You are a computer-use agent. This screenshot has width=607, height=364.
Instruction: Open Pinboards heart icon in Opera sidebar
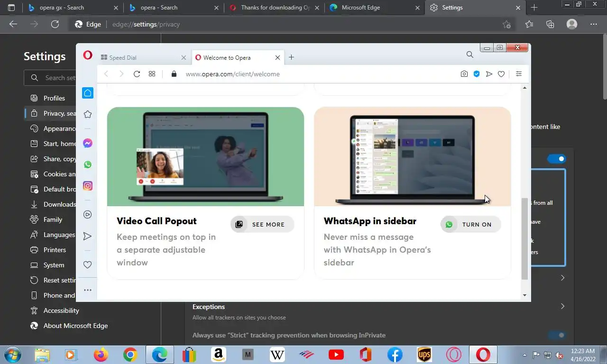point(88,265)
